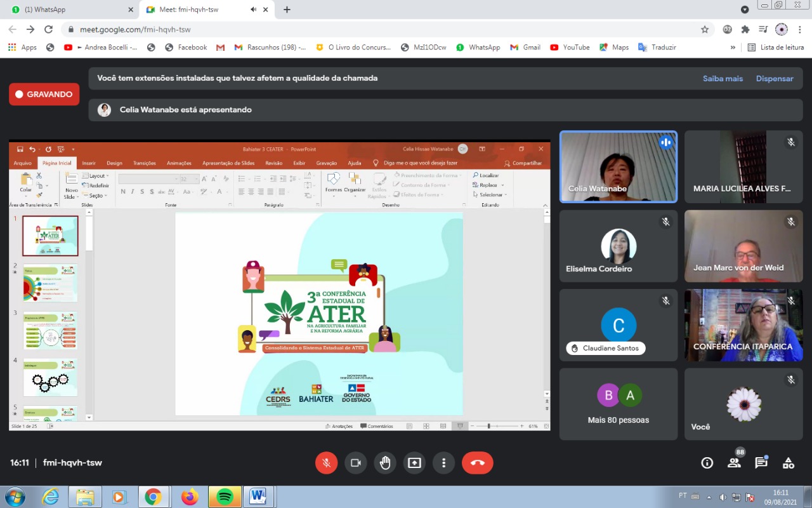Open Spotify from the taskbar

point(225,497)
